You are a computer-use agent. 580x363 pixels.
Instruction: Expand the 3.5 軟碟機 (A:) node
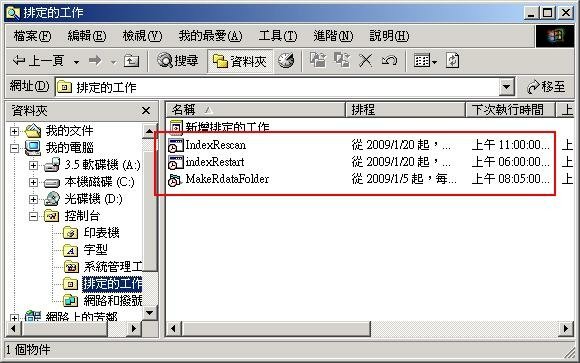coord(33,165)
